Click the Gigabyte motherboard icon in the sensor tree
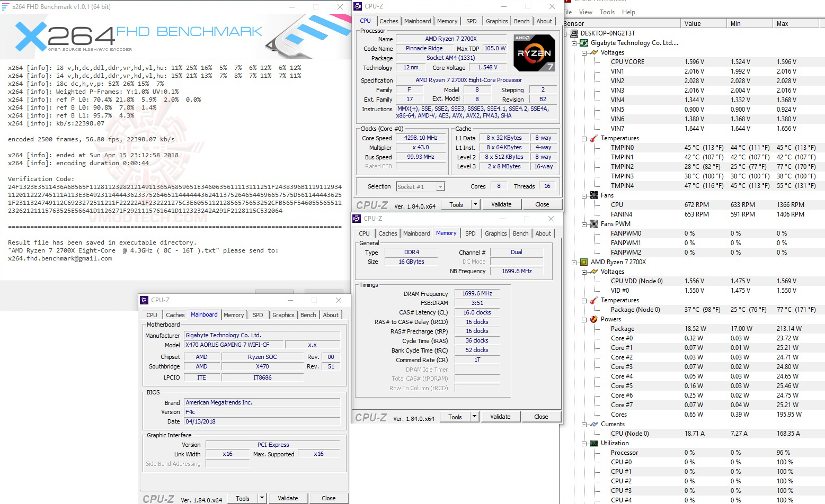 (584, 43)
